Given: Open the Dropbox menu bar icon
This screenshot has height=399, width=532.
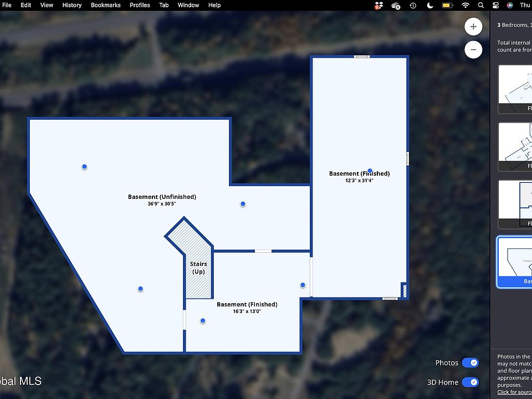Looking at the screenshot, I should (x=379, y=6).
